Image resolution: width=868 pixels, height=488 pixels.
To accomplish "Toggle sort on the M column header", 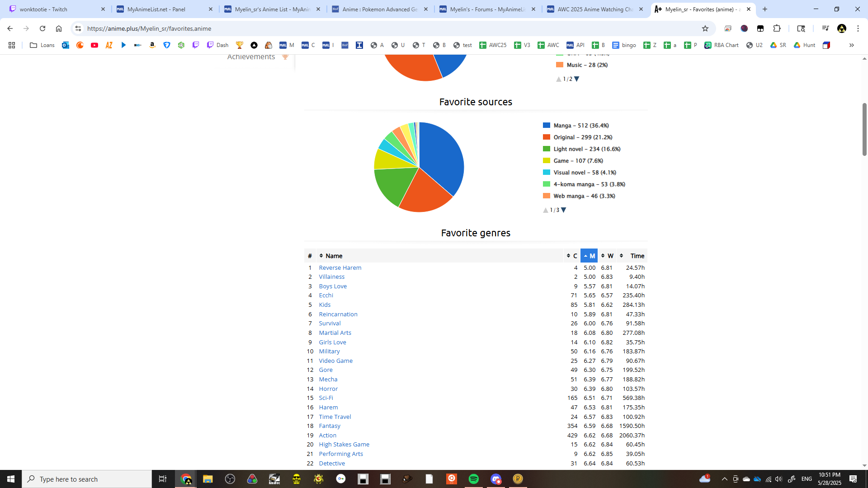I will (589, 256).
